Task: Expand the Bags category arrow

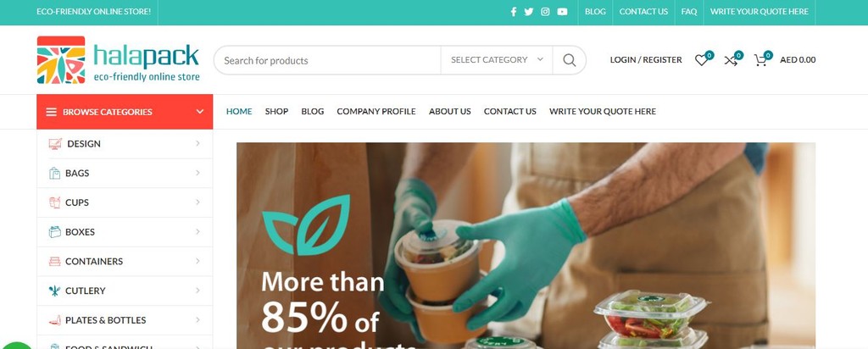Action: coord(198,173)
